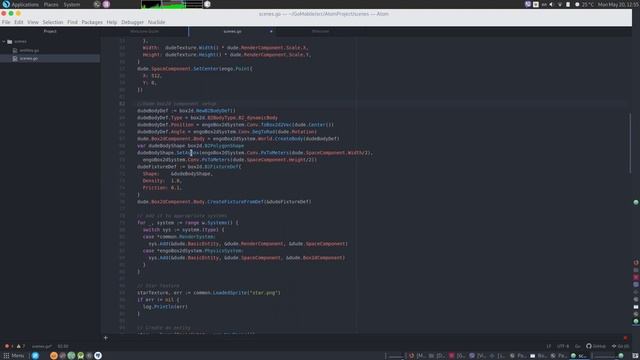
Task: Open the File menu in Atom
Action: coord(6,22)
